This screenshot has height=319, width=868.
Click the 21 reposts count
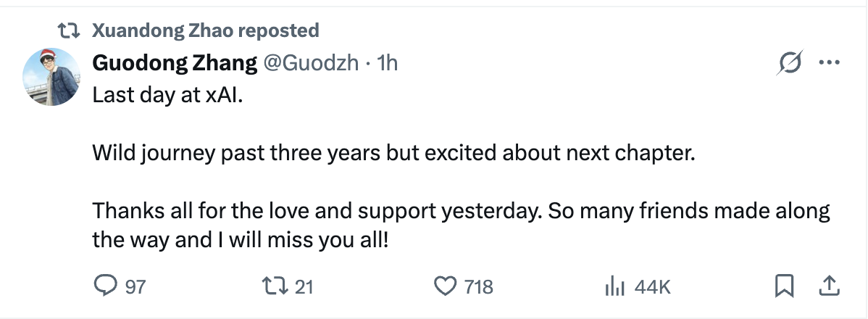coord(304,288)
